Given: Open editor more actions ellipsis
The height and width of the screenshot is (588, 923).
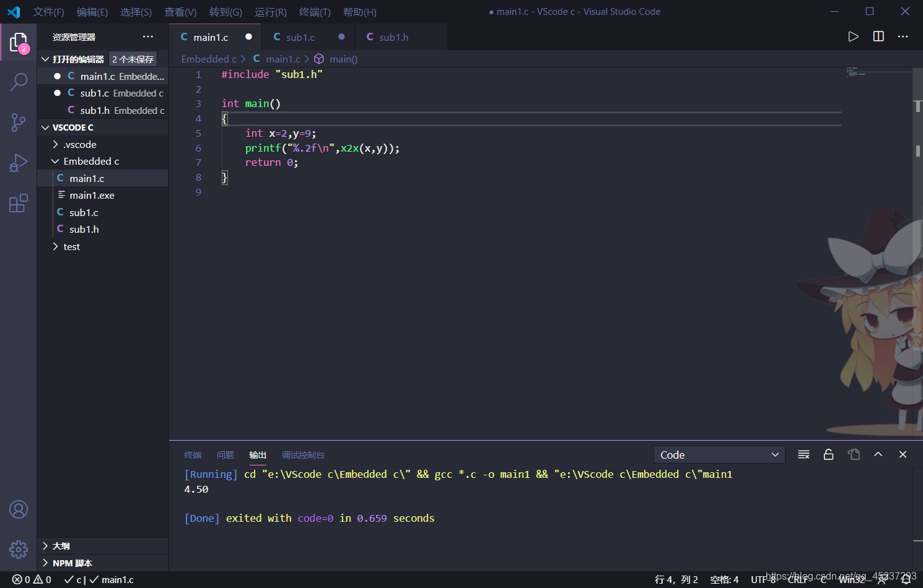Looking at the screenshot, I should point(903,37).
